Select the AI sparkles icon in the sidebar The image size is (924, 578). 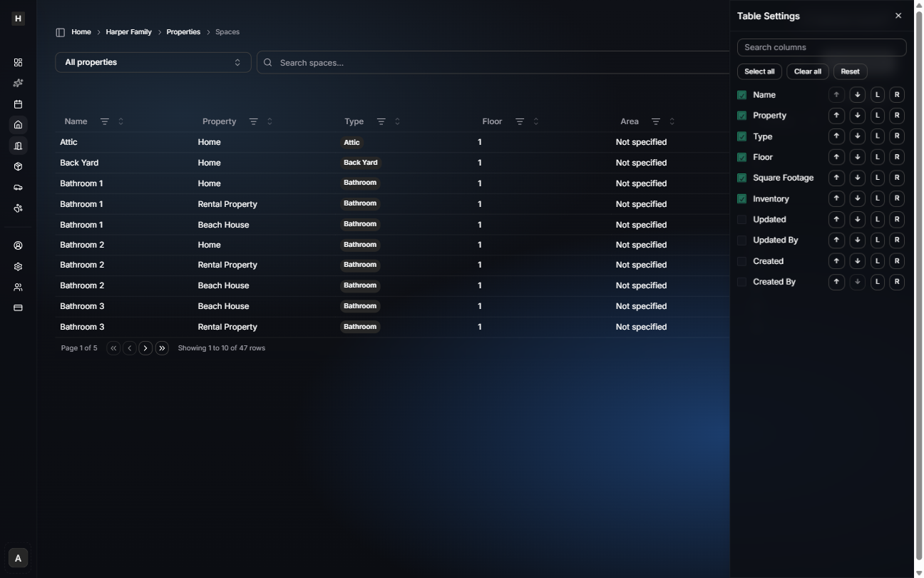18,83
